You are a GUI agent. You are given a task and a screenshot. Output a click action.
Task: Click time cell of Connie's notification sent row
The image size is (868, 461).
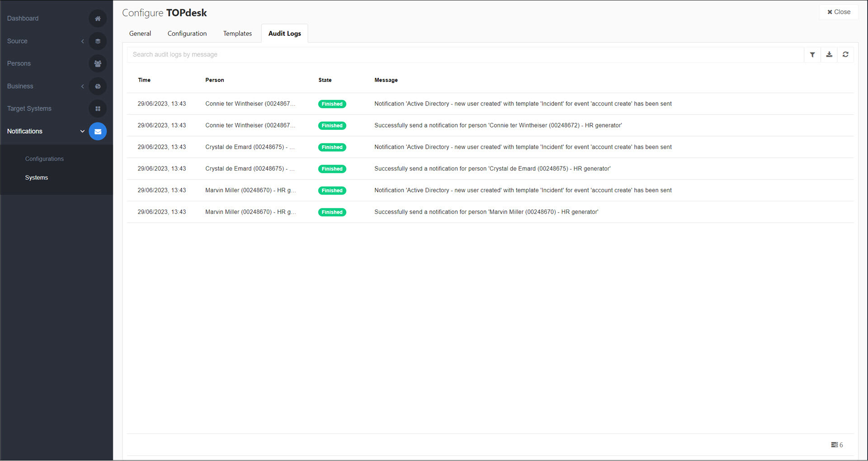(162, 104)
